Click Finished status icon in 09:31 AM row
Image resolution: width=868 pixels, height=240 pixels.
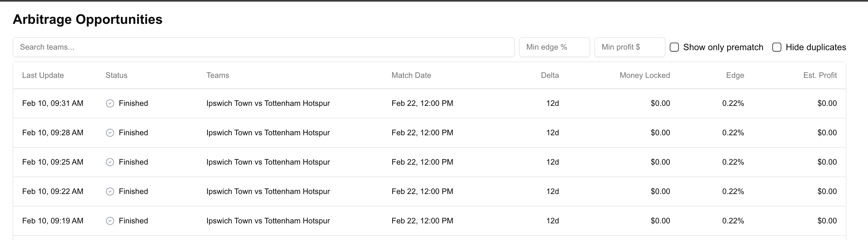pos(110,103)
